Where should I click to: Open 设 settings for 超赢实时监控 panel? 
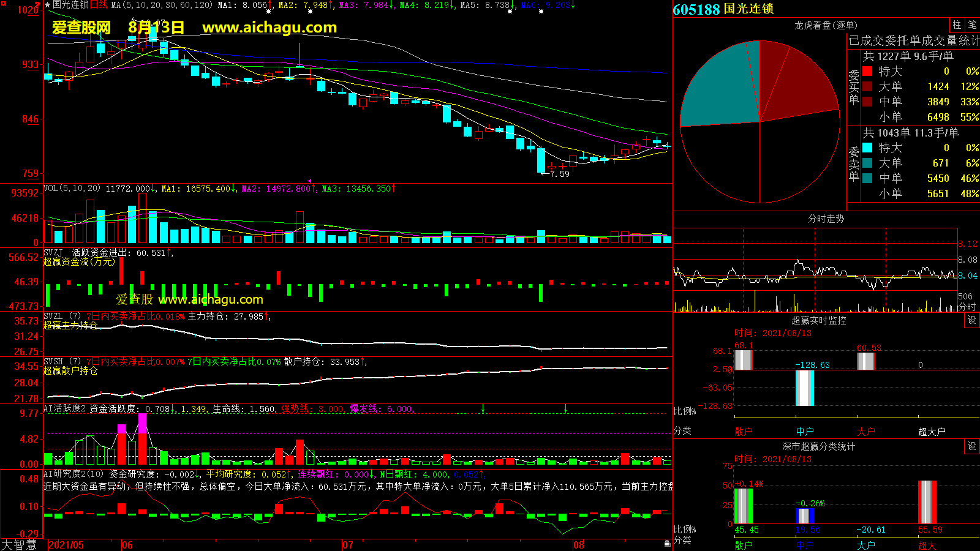tap(971, 320)
